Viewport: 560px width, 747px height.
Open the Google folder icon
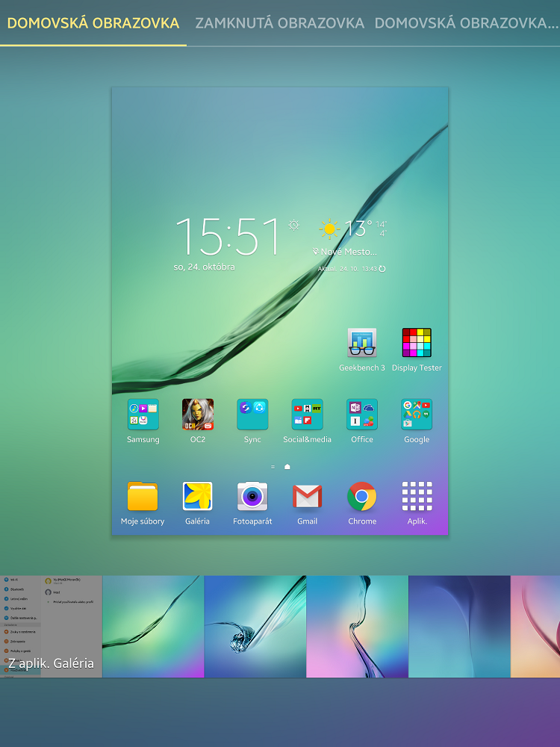[417, 415]
